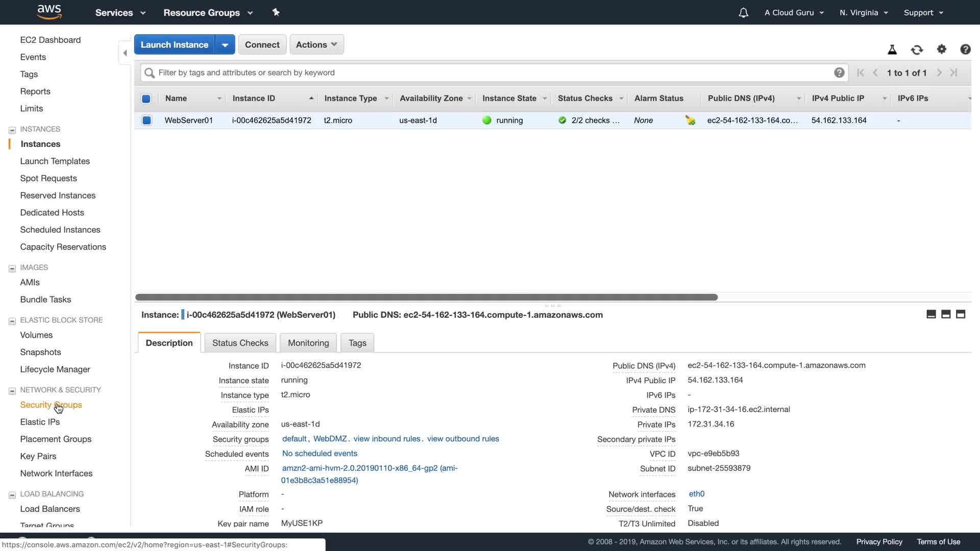Open the experiments flask icon
The height and width of the screenshot is (551, 980).
pyautogui.click(x=892, y=49)
